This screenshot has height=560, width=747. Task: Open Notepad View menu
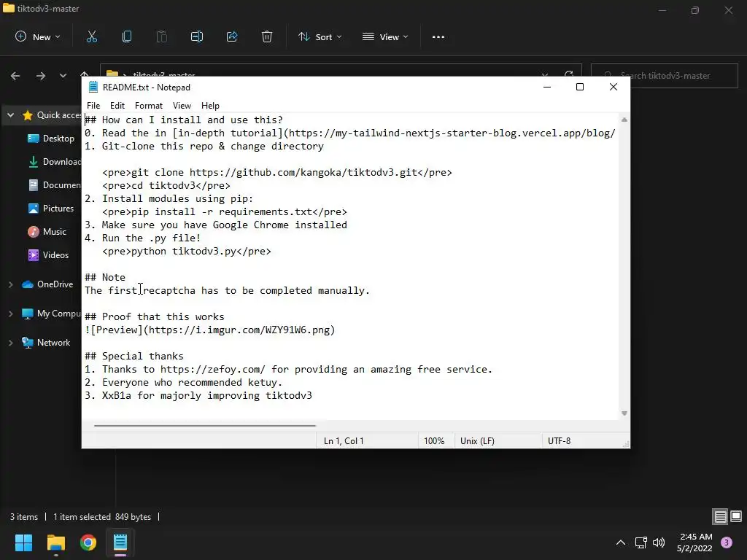point(182,106)
